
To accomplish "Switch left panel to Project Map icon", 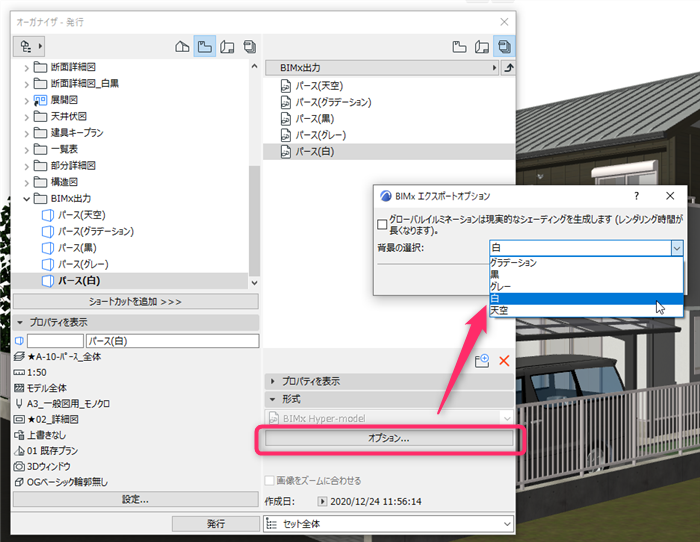I will (182, 46).
